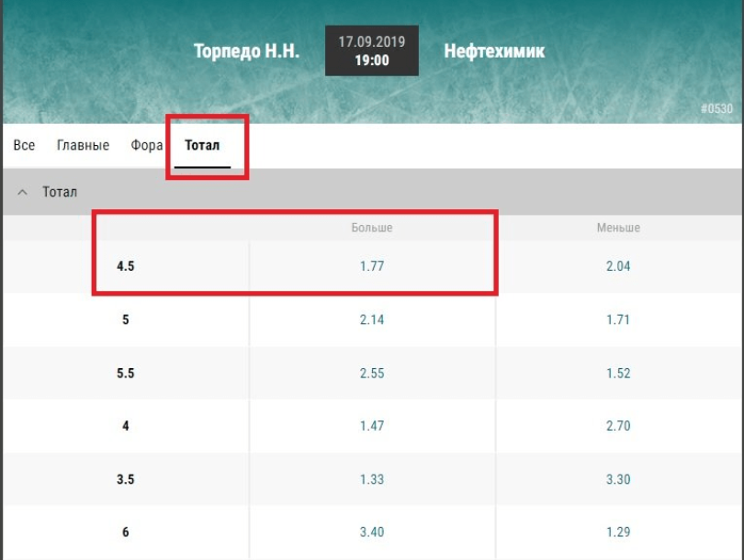Click the Тотал section header label
Viewport: 744px width, 560px height.
pyautogui.click(x=60, y=192)
